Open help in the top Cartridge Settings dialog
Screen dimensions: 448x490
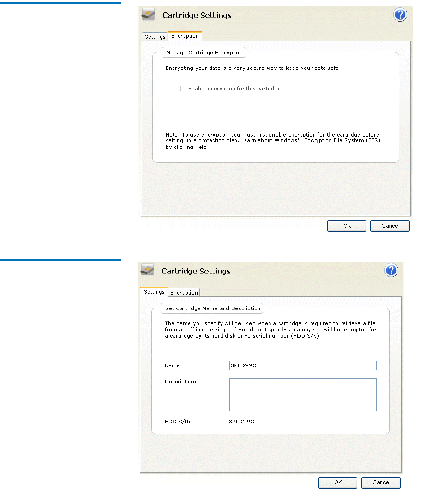coord(400,15)
